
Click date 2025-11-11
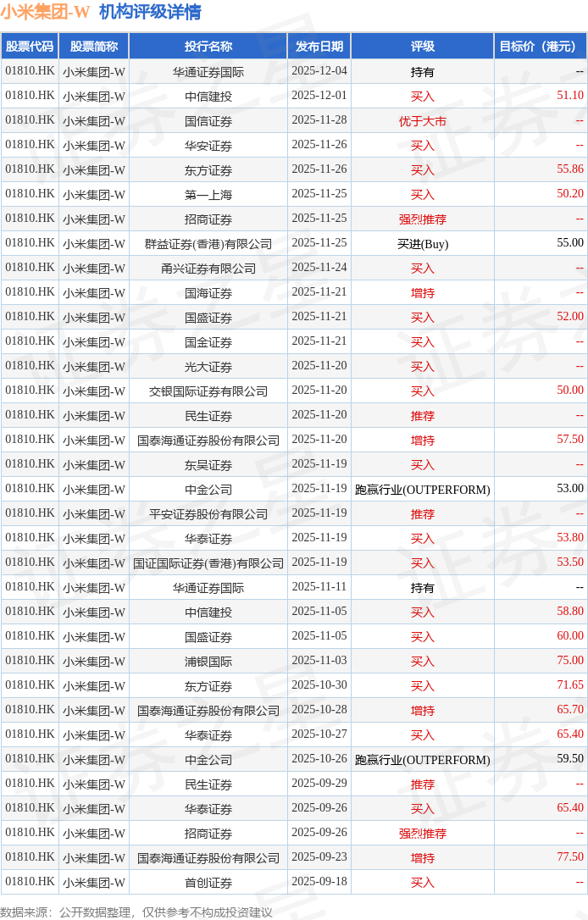pos(319,587)
